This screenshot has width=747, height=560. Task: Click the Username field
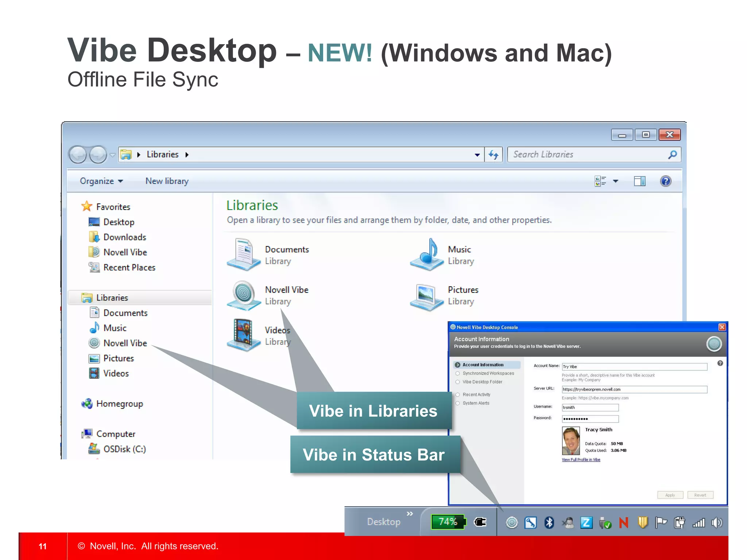[x=590, y=407]
